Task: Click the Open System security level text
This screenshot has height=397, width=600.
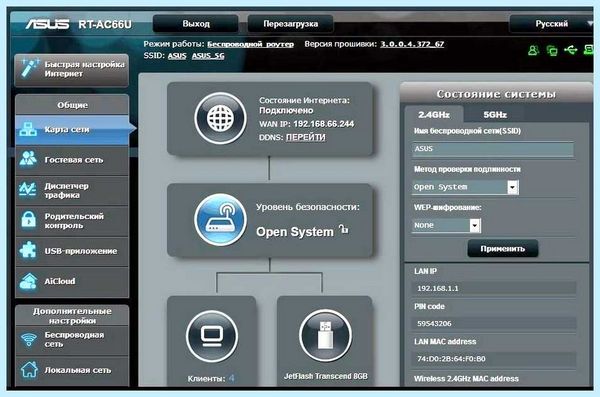Action: point(295,232)
